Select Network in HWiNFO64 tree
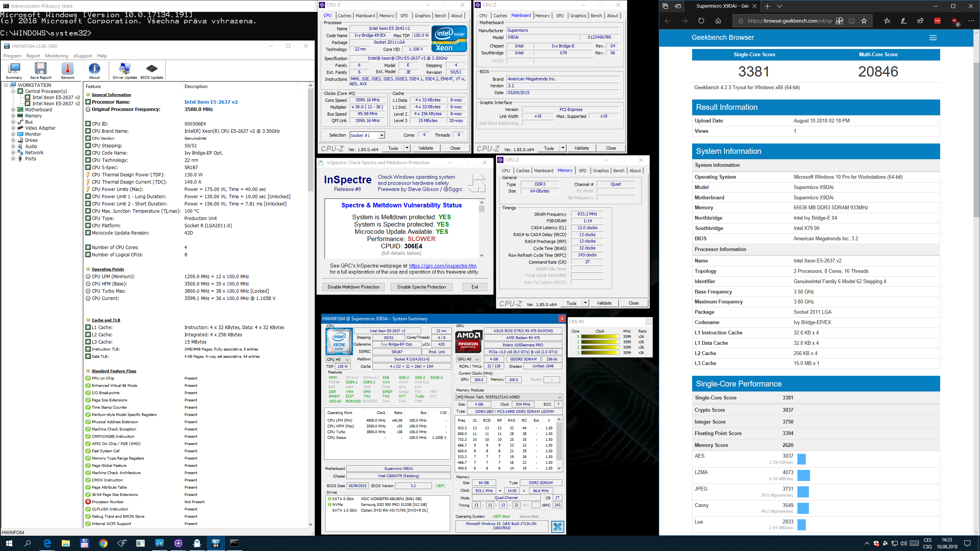The image size is (980, 551). click(x=34, y=153)
